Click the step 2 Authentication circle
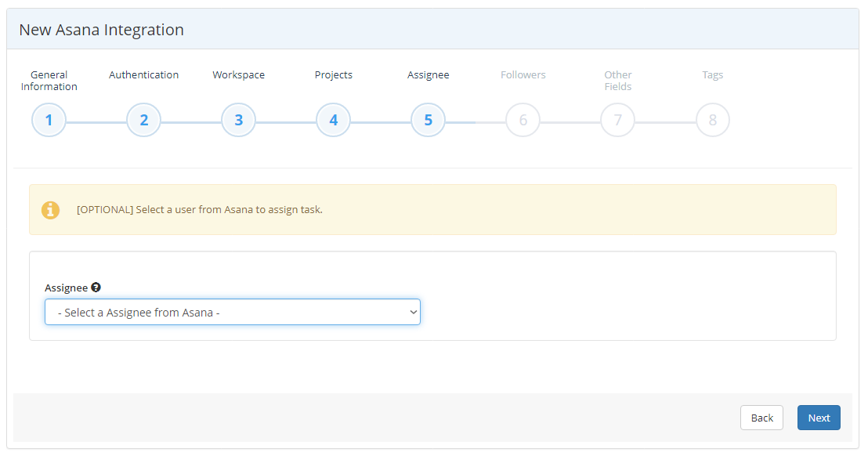Image resolution: width=868 pixels, height=456 pixels. click(x=143, y=119)
